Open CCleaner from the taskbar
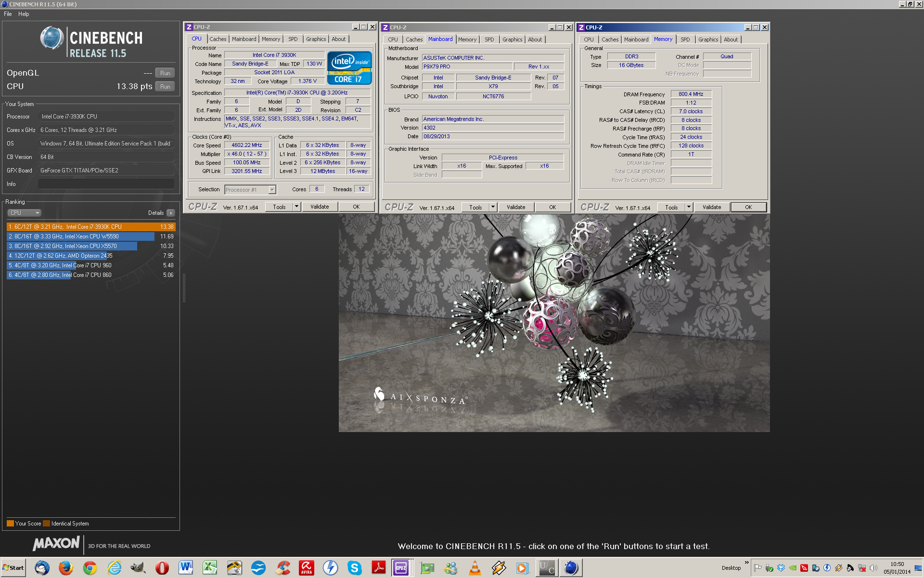Image resolution: width=924 pixels, height=578 pixels. coord(282,568)
